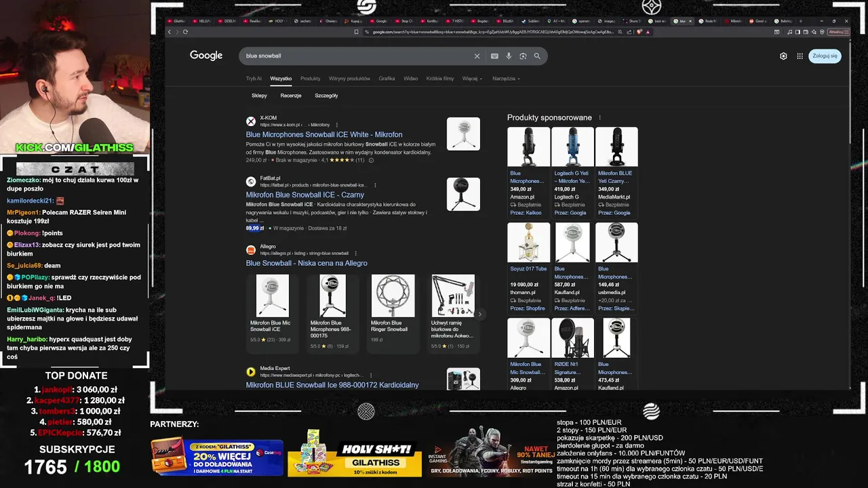Open Blue Snowball - Niska cena na Allegro
The height and width of the screenshot is (488, 868).
tap(307, 263)
